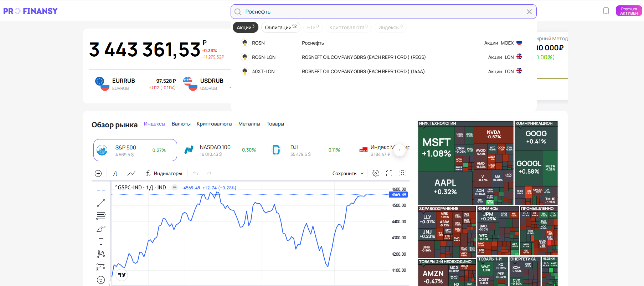Screen dimensions: 644x286
Task: Switch to Товары market overview tab
Action: (275, 124)
